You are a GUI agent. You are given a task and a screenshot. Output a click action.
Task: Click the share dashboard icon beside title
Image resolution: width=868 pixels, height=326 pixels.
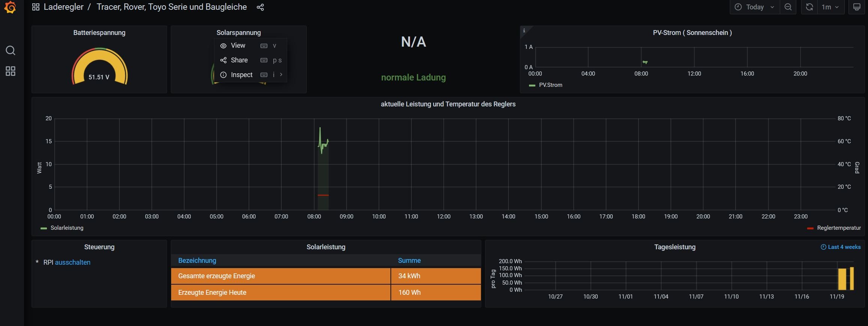click(260, 7)
